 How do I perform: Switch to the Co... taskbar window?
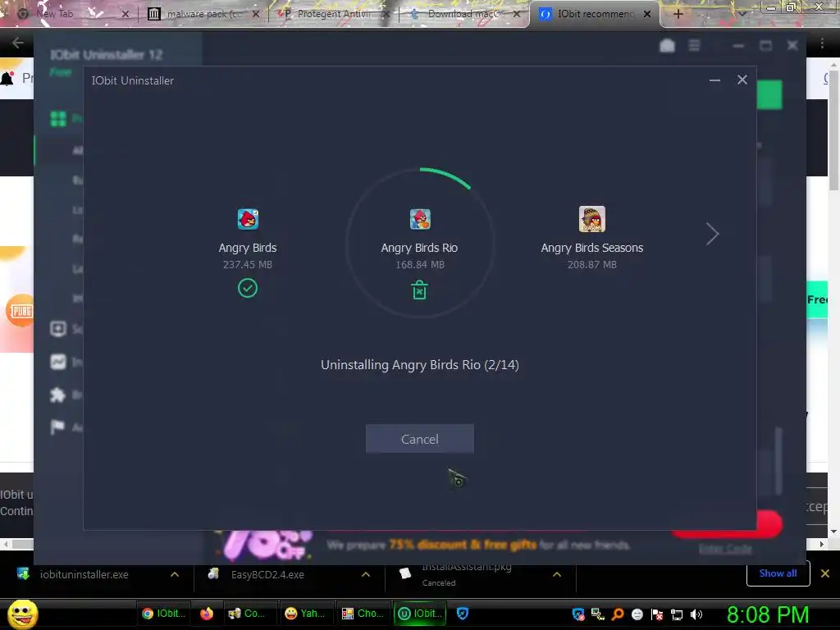(x=250, y=614)
